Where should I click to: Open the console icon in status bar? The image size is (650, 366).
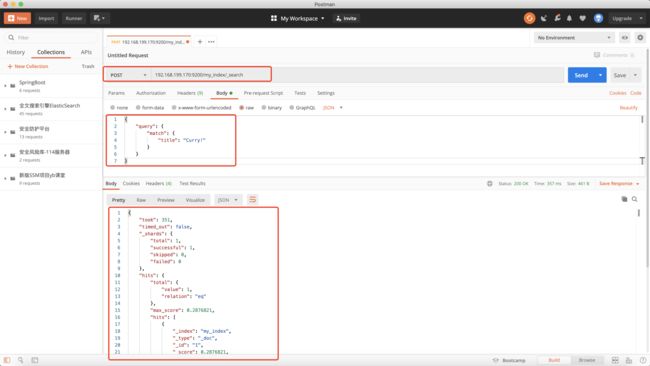pyautogui.click(x=35, y=360)
